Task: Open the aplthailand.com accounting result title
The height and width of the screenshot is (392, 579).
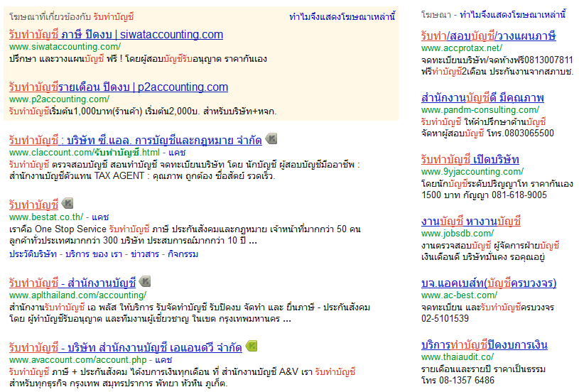Action: 72,283
